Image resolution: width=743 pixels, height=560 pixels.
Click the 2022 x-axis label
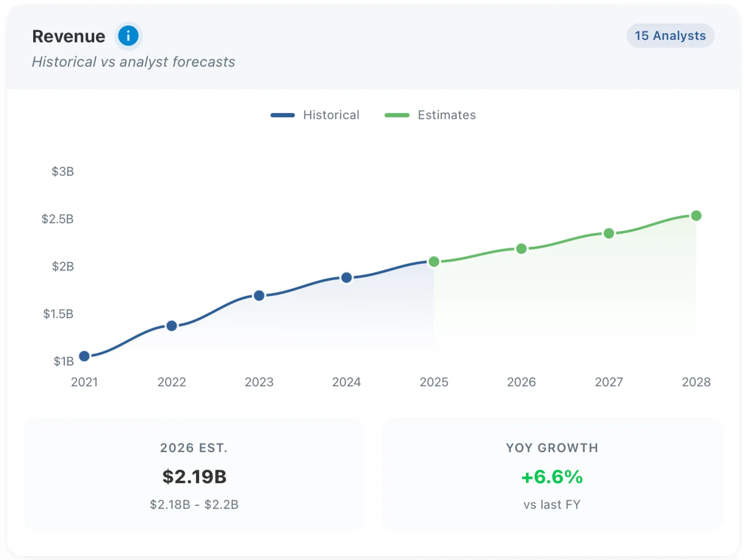point(172,382)
